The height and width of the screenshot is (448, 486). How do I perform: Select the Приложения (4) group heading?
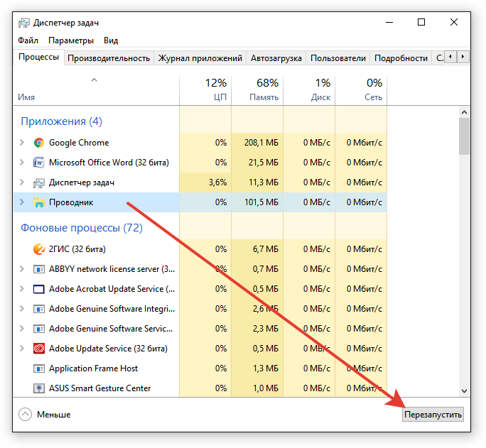(x=61, y=121)
